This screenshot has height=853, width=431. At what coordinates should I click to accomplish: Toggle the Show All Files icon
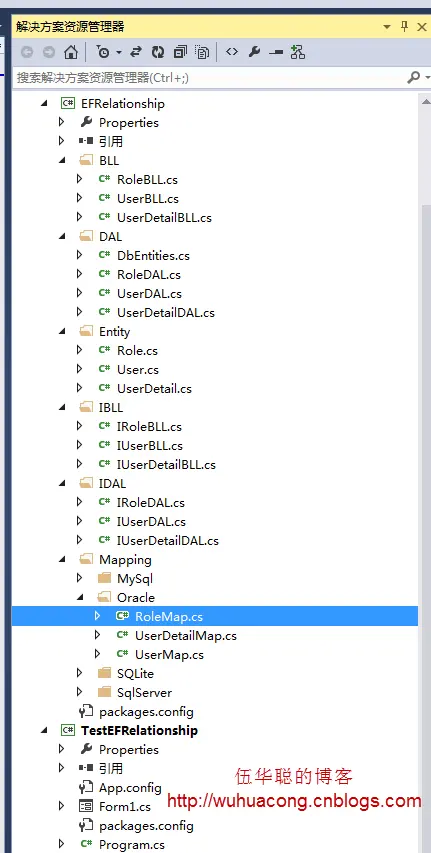pos(202,52)
